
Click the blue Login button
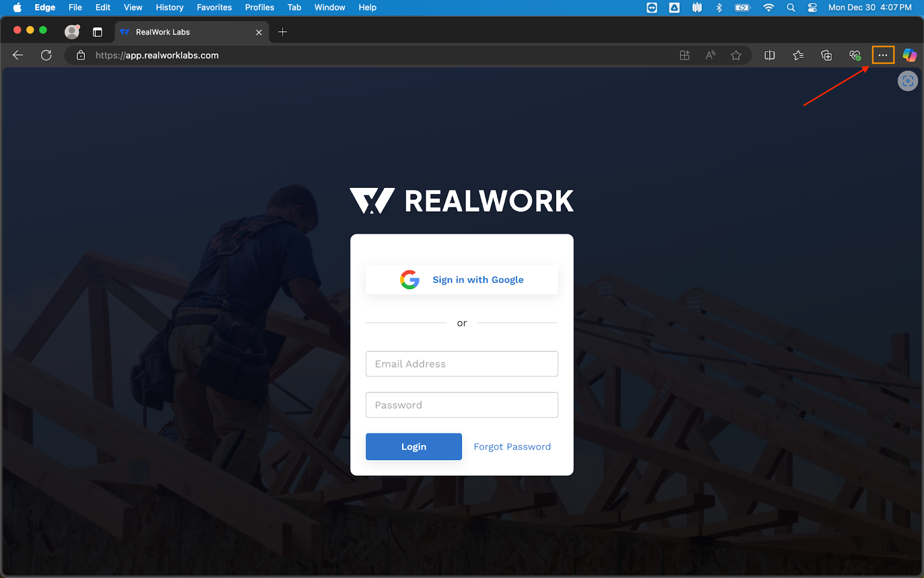click(x=413, y=446)
